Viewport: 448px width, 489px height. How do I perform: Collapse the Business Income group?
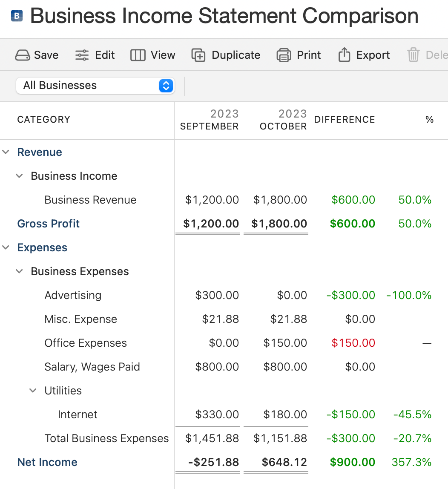(19, 176)
